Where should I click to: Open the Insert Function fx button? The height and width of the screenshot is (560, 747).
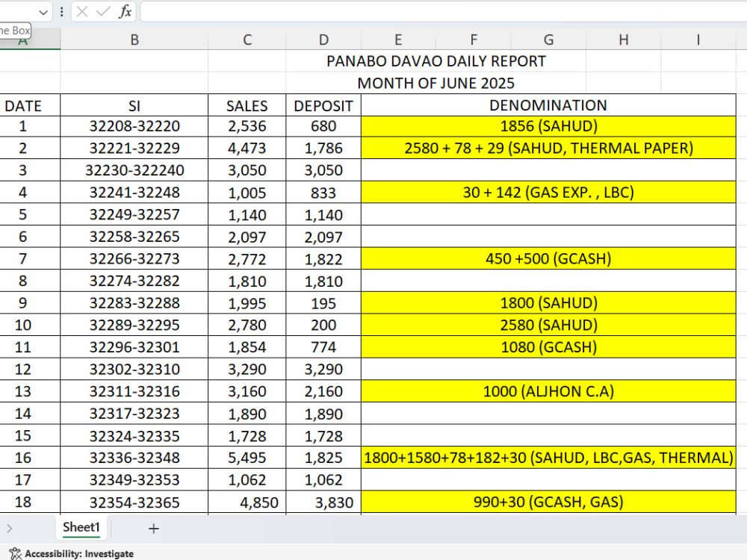pos(125,11)
